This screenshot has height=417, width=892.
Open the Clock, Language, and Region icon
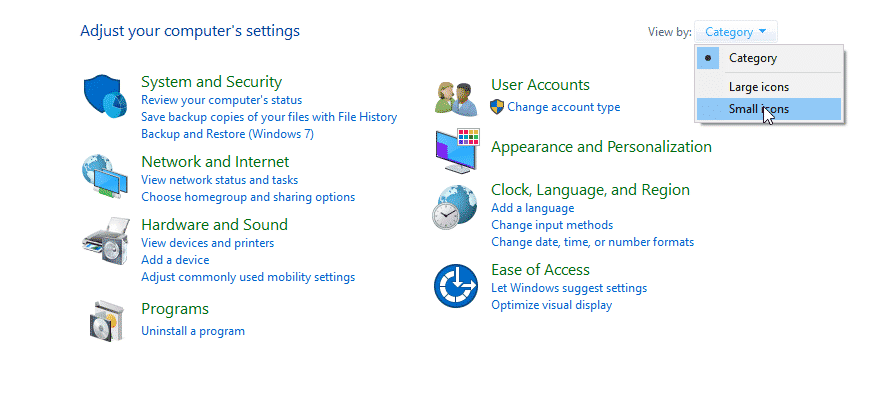pyautogui.click(x=454, y=207)
